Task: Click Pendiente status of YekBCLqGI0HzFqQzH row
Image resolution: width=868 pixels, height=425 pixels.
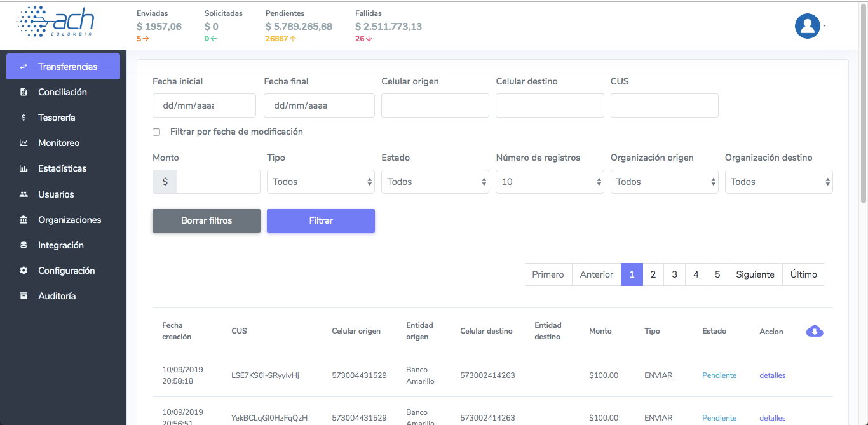Action: tap(719, 418)
